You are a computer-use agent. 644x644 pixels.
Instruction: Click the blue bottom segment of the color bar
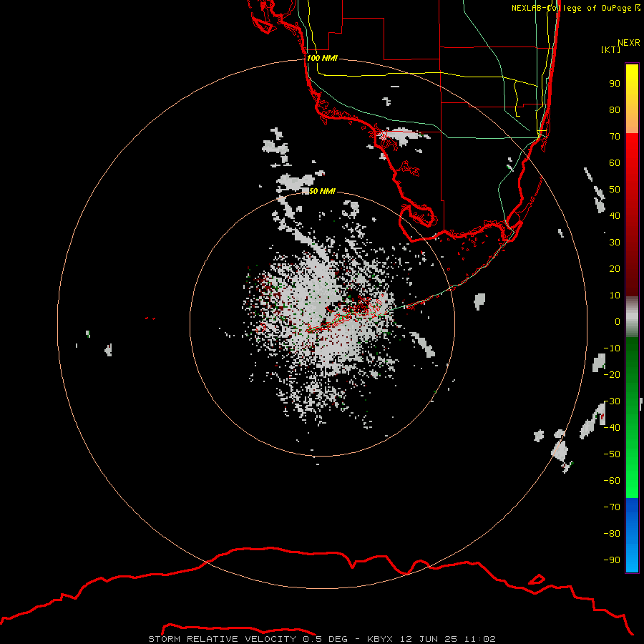tap(632, 535)
